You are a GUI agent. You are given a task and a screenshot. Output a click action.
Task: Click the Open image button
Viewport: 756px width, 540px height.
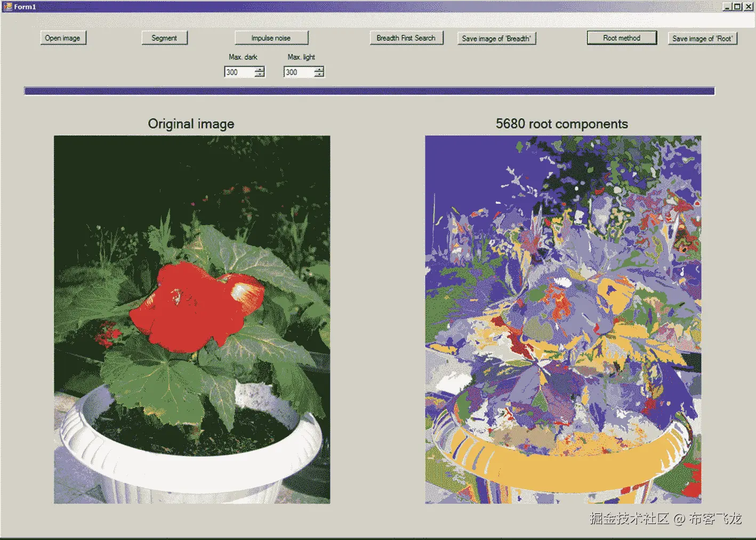pyautogui.click(x=63, y=37)
